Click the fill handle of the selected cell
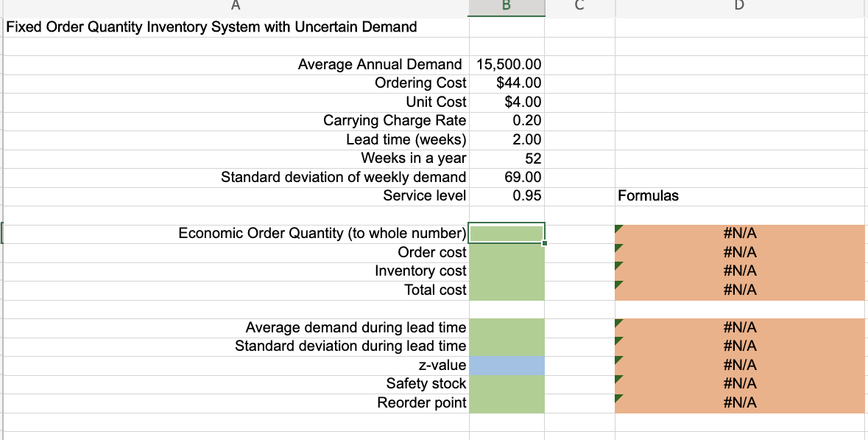The image size is (868, 440). (x=543, y=242)
